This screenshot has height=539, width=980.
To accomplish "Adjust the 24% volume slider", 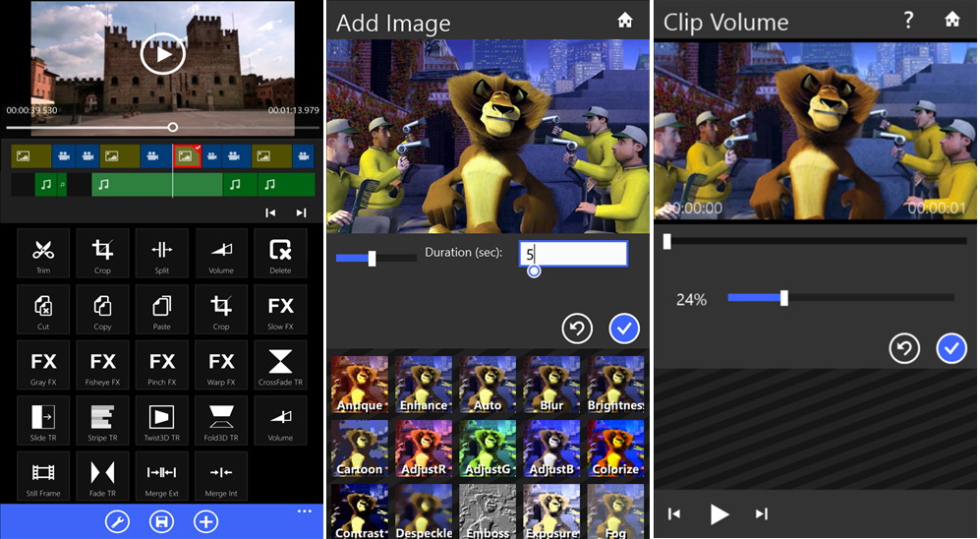I will (x=841, y=298).
